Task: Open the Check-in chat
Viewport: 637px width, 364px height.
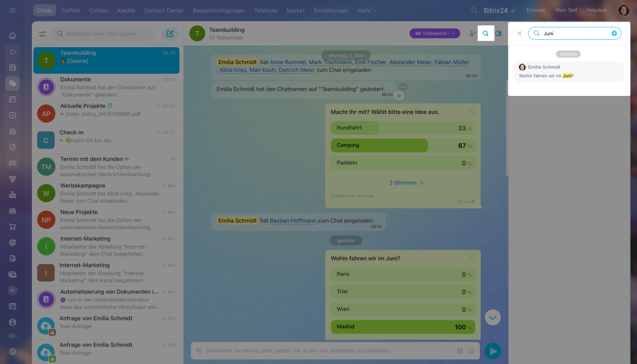Action: (106, 140)
